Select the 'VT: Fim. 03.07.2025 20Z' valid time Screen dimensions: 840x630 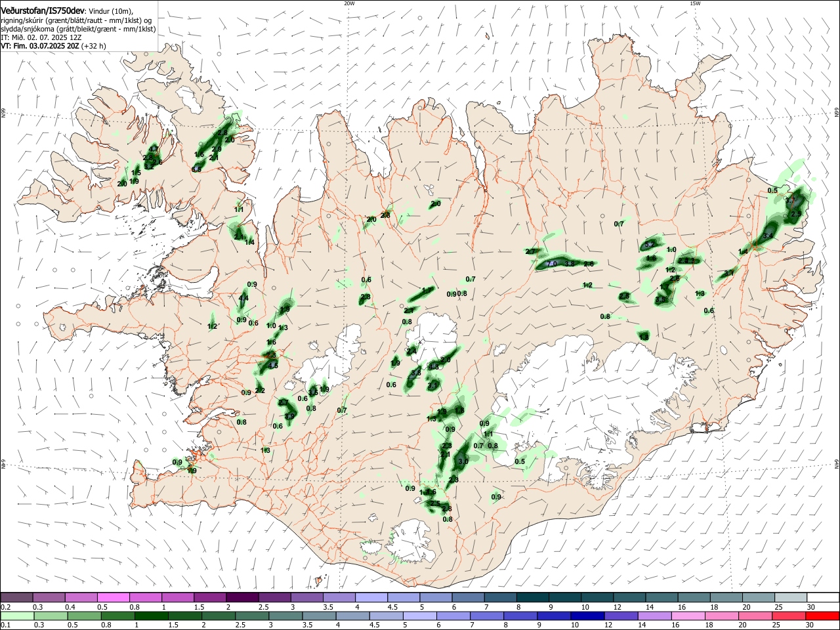(x=41, y=46)
